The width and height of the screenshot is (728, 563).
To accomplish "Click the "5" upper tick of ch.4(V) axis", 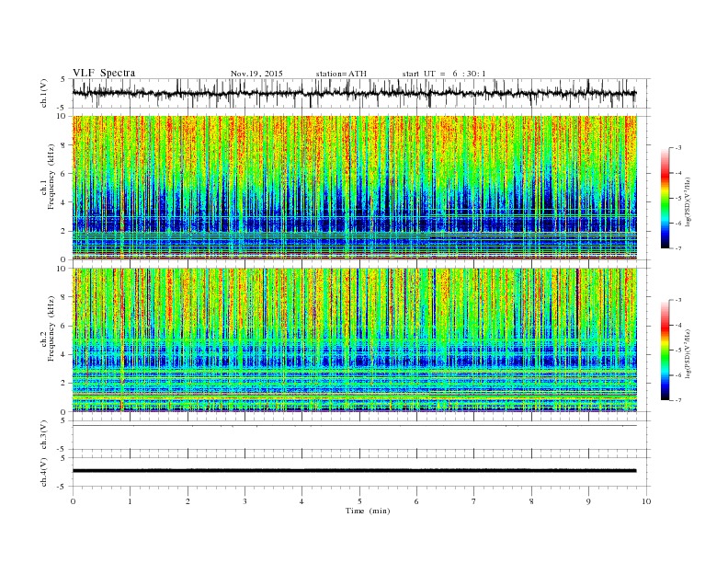I will (x=63, y=457).
